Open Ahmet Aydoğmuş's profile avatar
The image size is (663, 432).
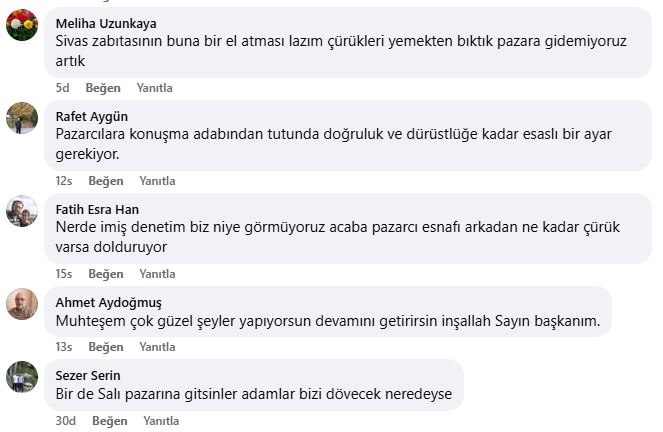coord(22,304)
